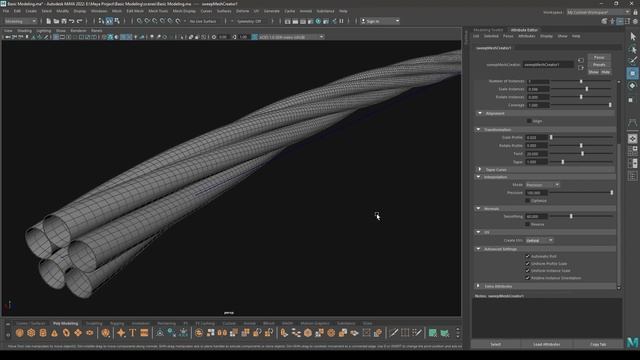Click the Scale Profile value field
640x360 pixels.
point(536,138)
